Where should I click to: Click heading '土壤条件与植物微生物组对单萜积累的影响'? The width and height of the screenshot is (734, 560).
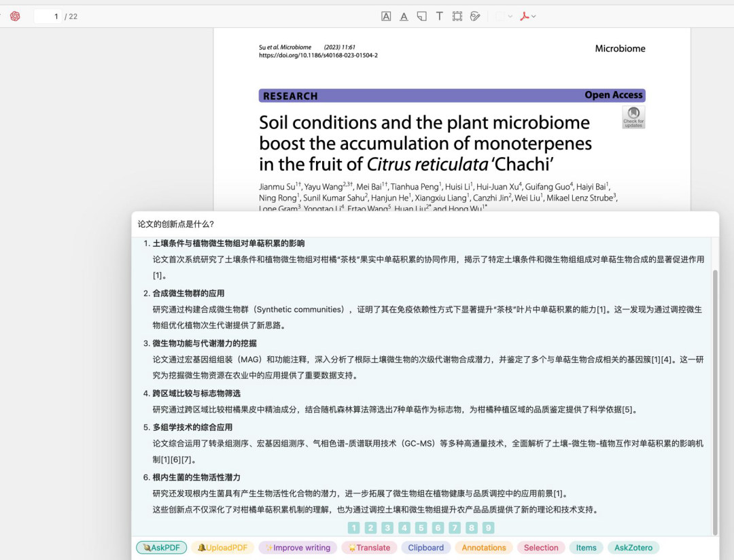[228, 243]
